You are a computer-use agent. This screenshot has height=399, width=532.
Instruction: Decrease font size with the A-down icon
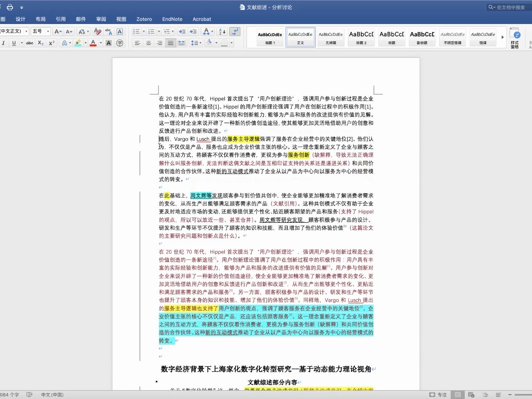tap(69, 31)
